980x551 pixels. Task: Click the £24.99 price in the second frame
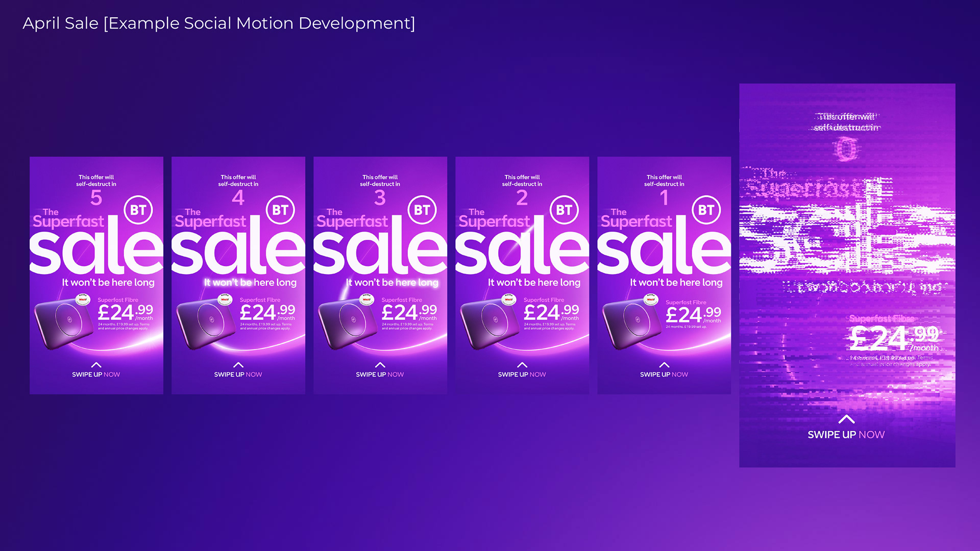tap(267, 312)
